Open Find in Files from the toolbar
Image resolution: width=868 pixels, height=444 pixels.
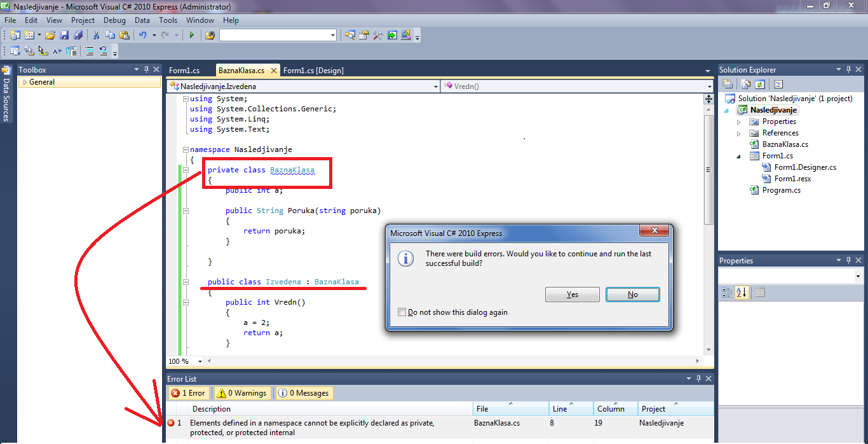tap(210, 35)
